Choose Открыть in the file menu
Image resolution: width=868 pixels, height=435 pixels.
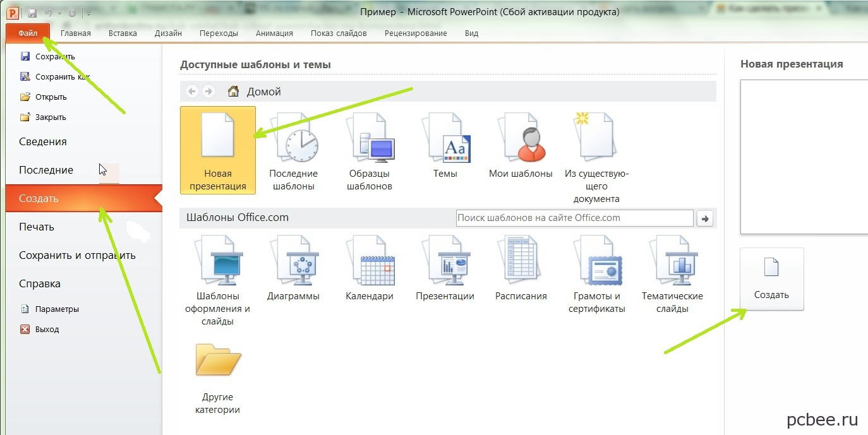click(x=44, y=97)
